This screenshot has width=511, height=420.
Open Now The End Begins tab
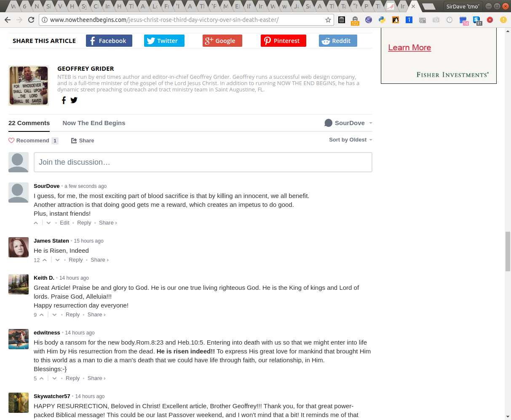pos(94,123)
